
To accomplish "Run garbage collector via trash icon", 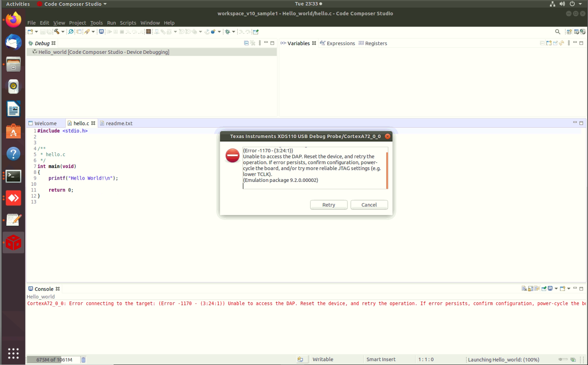I will [x=84, y=360].
